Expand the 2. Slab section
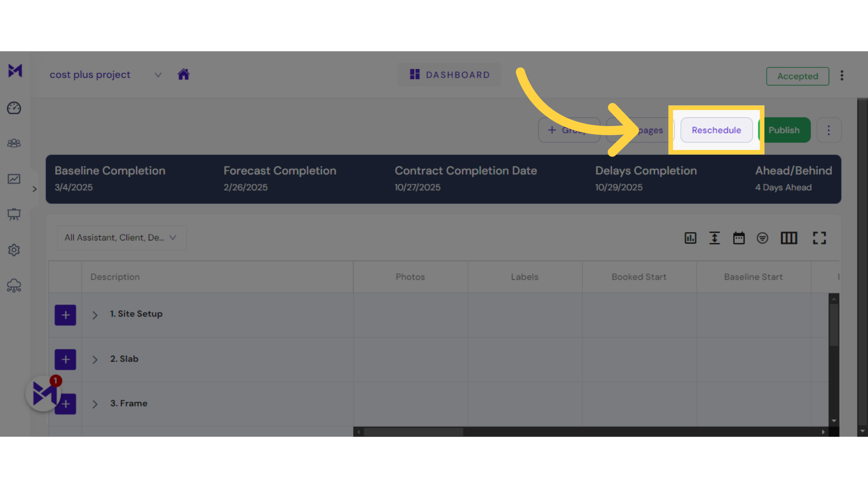Viewport: 868px width, 488px height. pyautogui.click(x=95, y=359)
